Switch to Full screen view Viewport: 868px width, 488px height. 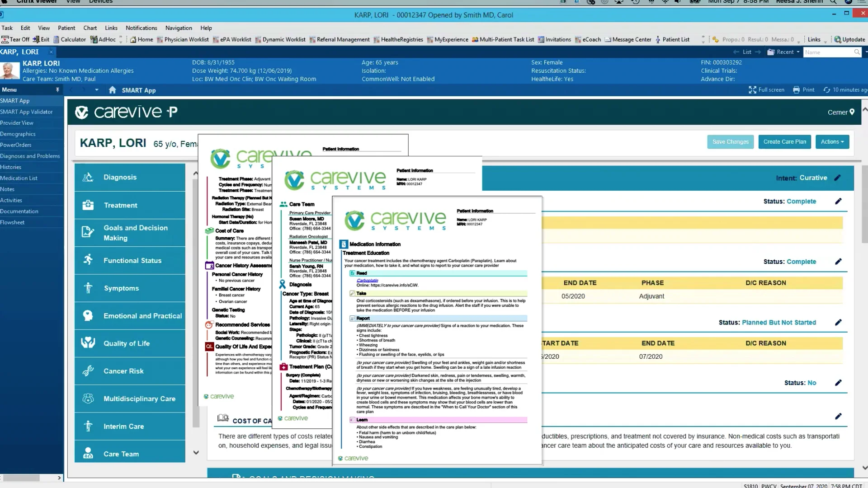(x=766, y=90)
